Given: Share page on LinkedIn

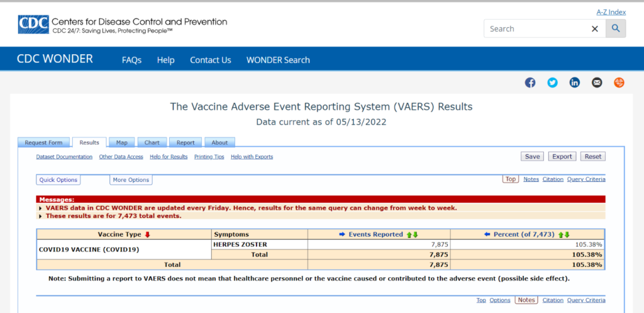Looking at the screenshot, I should (x=575, y=83).
